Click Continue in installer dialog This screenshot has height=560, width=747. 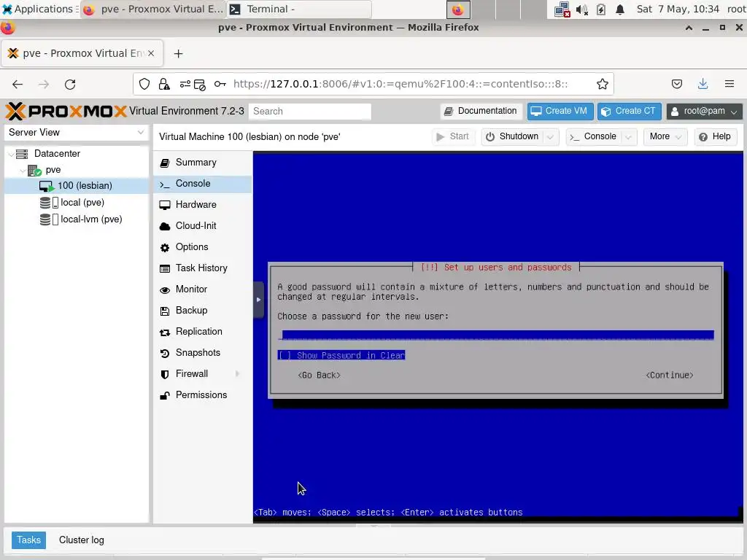tap(670, 376)
